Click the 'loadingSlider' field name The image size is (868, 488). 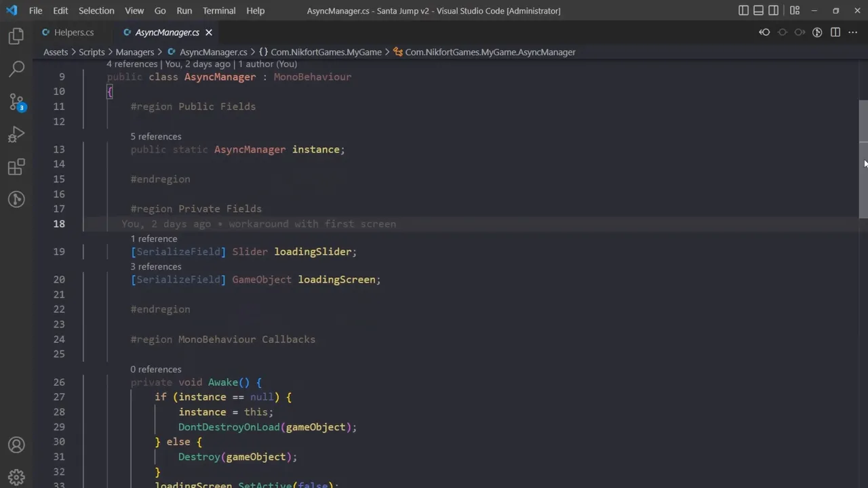point(313,252)
